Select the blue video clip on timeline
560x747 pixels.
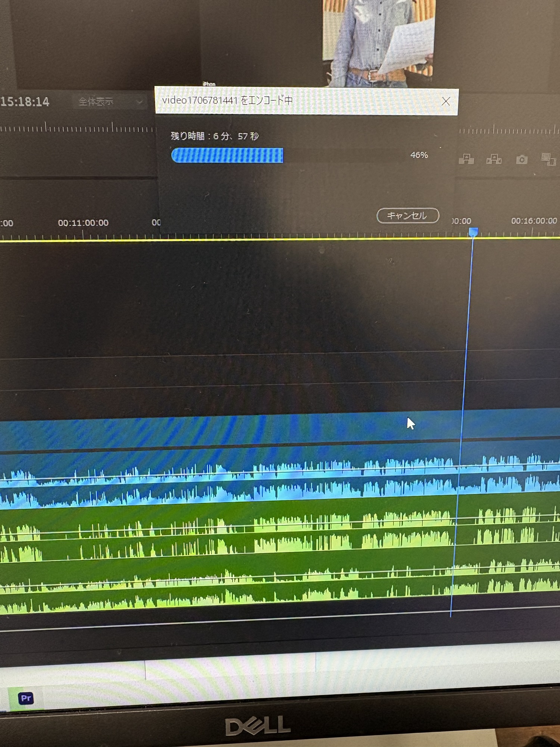(224, 430)
